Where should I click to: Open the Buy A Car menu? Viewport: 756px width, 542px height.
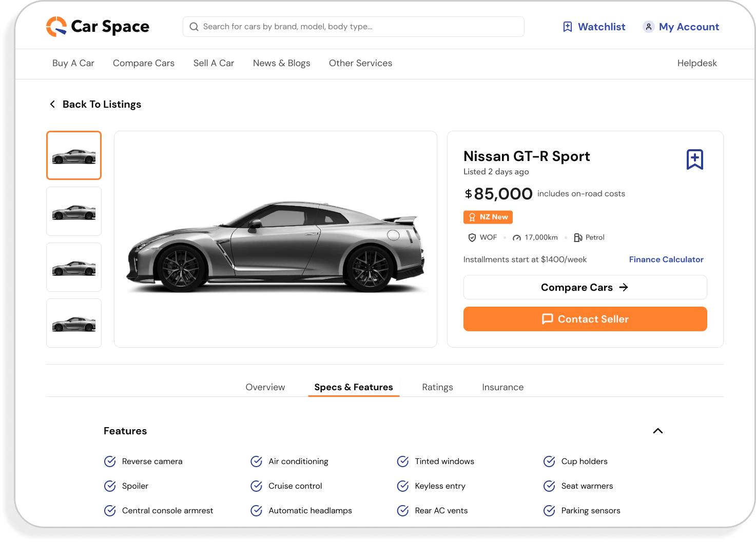(73, 63)
